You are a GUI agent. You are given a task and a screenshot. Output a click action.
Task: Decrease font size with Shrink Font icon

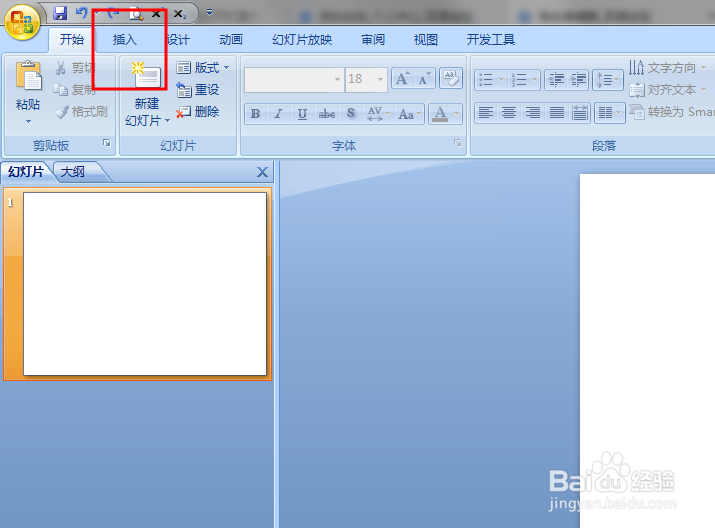(x=424, y=79)
